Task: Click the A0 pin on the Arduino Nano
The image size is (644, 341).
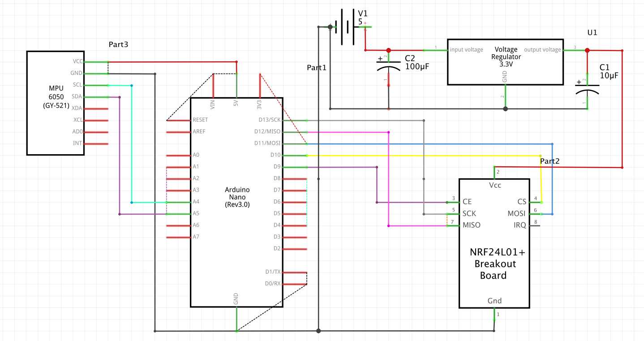Action: pos(178,155)
